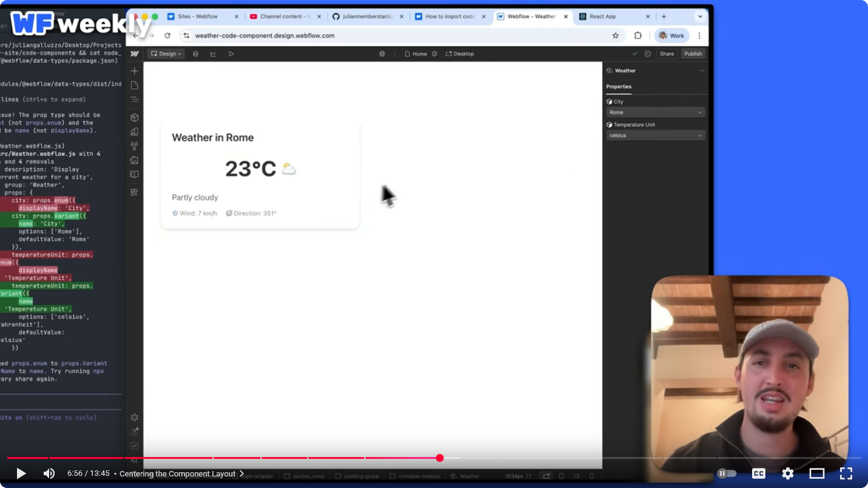Open the Pages panel in Webflow
Viewport: 868px width, 488px height.
coord(135,86)
